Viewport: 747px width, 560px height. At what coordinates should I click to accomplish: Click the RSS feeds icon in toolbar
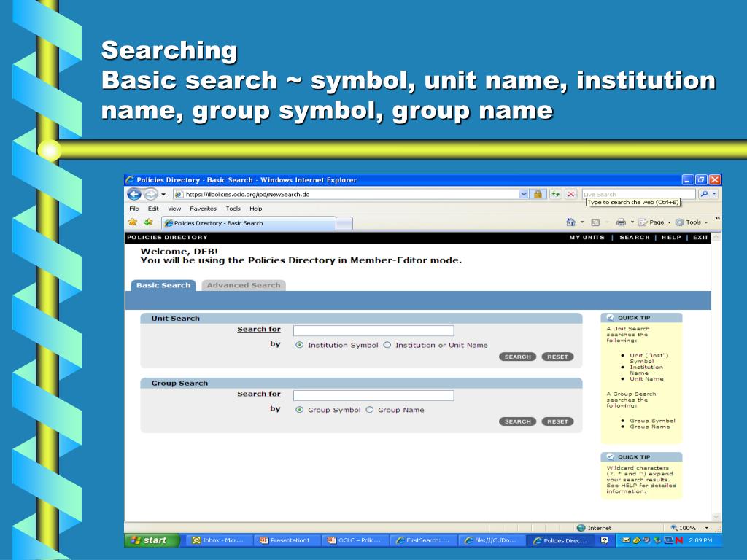coord(595,222)
